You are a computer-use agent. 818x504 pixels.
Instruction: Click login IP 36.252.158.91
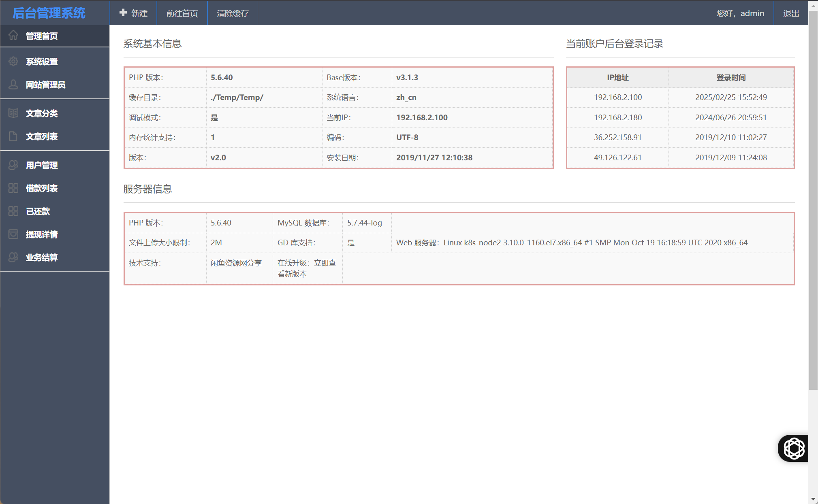click(x=618, y=137)
